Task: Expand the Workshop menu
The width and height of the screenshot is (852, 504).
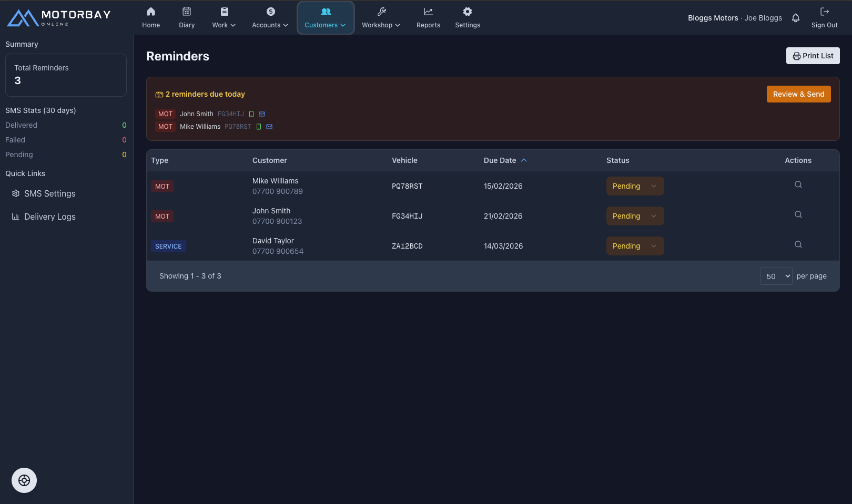Action: [x=381, y=18]
